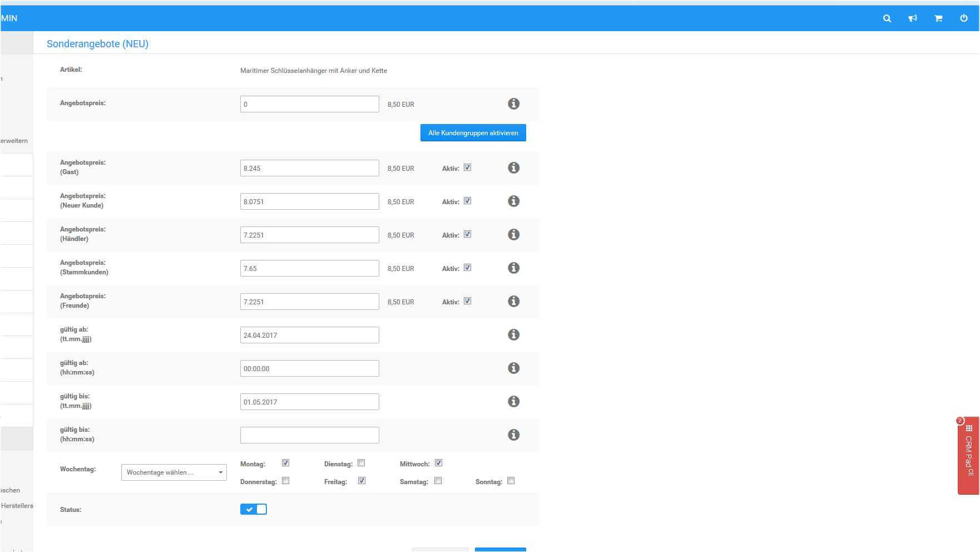980x552 pixels.
Task: Click the power logout icon
Action: pyautogui.click(x=964, y=18)
